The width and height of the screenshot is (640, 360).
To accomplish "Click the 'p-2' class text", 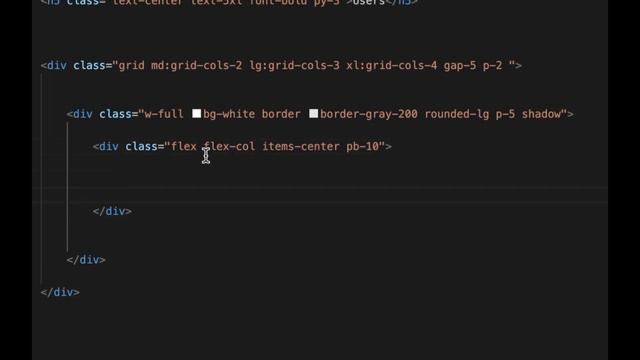I will pyautogui.click(x=492, y=65).
